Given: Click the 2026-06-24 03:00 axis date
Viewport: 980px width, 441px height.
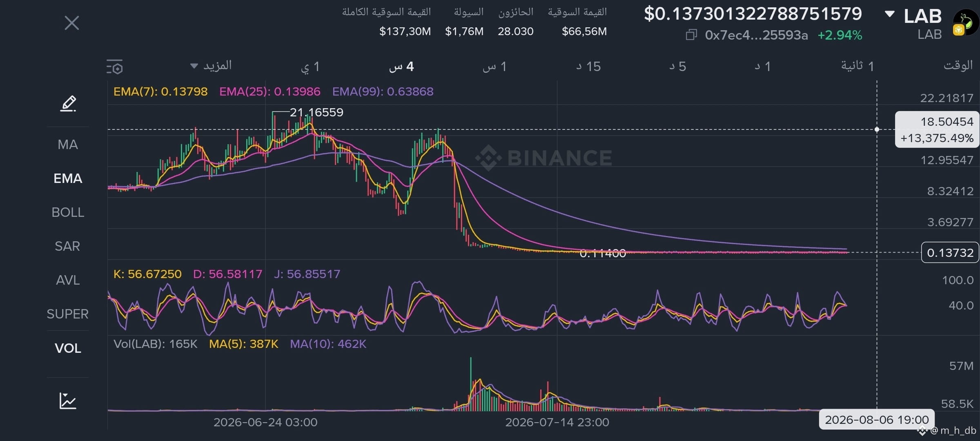Looking at the screenshot, I should (265, 422).
